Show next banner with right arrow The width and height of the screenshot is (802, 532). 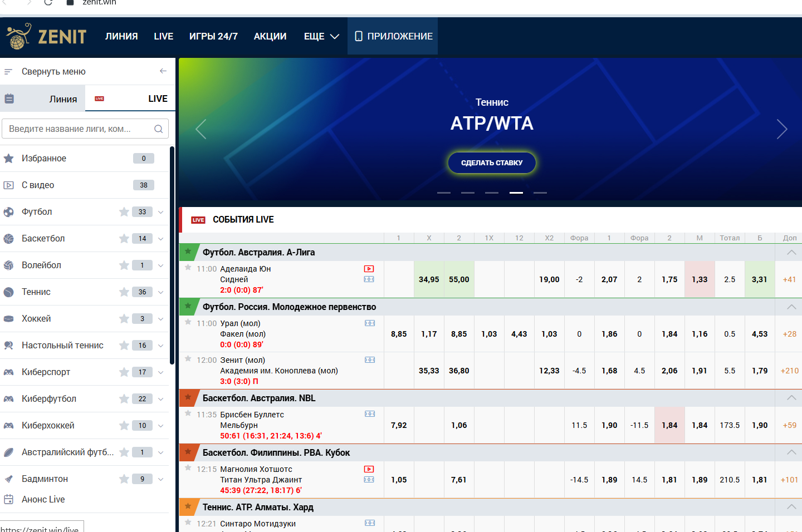782,129
